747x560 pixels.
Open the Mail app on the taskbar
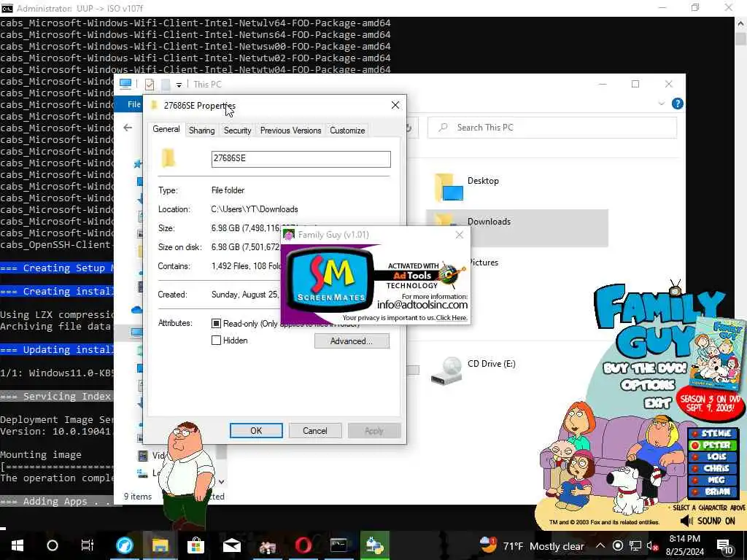[x=232, y=545]
